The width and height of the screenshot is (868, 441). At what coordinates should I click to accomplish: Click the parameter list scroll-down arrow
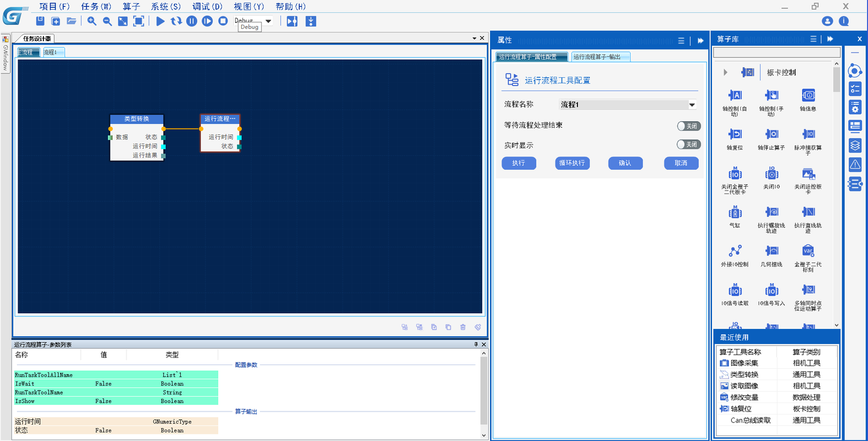click(x=484, y=435)
